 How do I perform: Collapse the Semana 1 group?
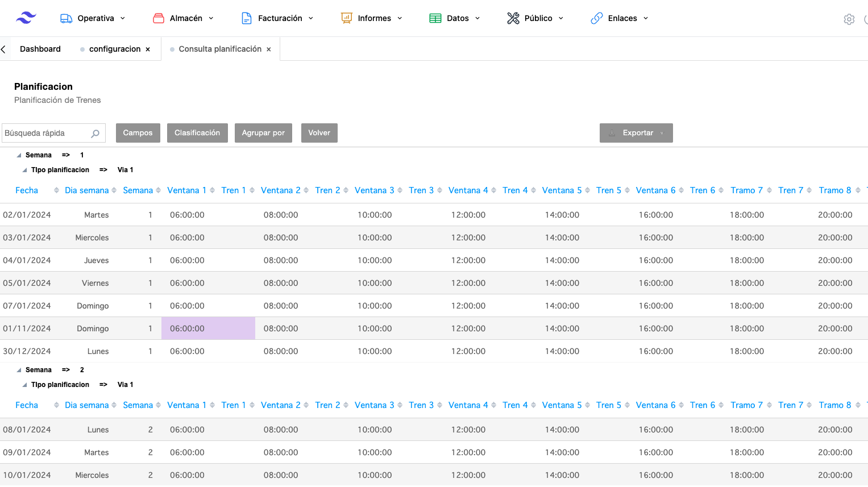[19, 155]
